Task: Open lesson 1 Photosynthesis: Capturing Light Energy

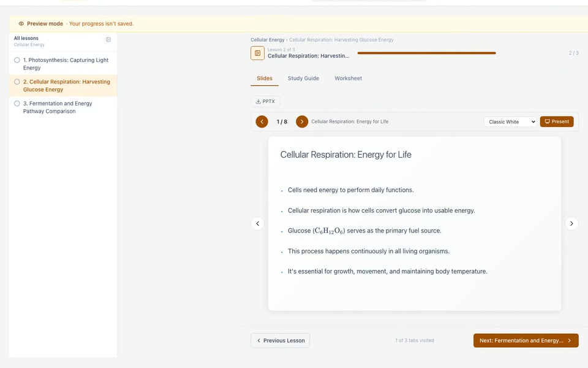Action: (x=63, y=64)
